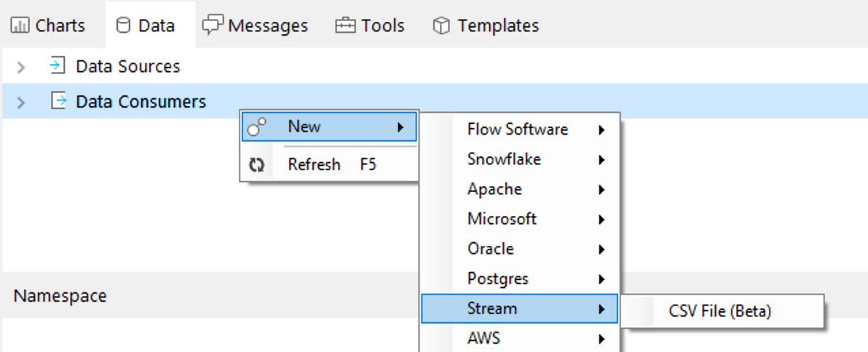This screenshot has height=352, width=868.
Task: Open the Charts tab
Action: 48,25
